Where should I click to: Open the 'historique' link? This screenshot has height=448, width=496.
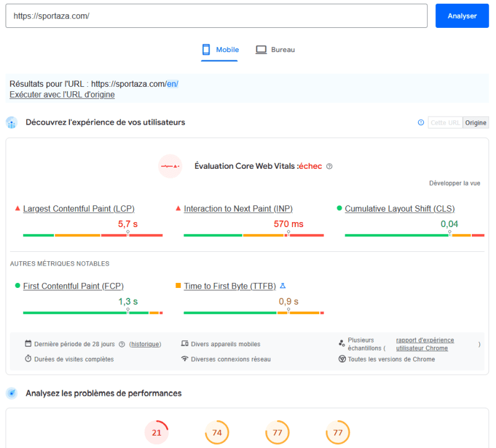pos(145,344)
